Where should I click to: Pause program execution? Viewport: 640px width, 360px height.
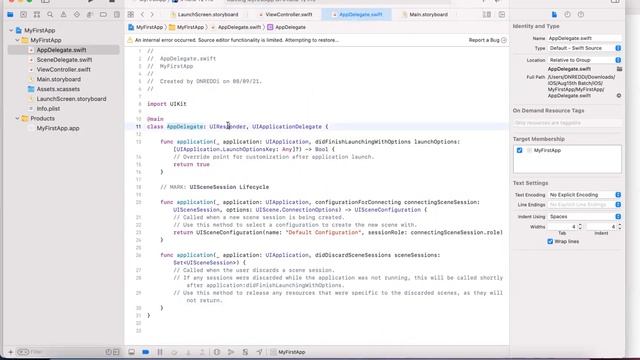tap(160, 352)
